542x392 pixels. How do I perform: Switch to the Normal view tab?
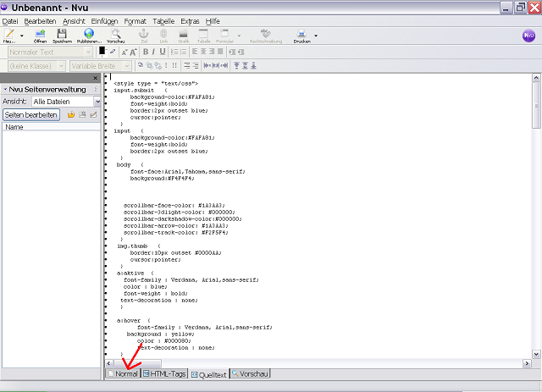tap(122, 373)
